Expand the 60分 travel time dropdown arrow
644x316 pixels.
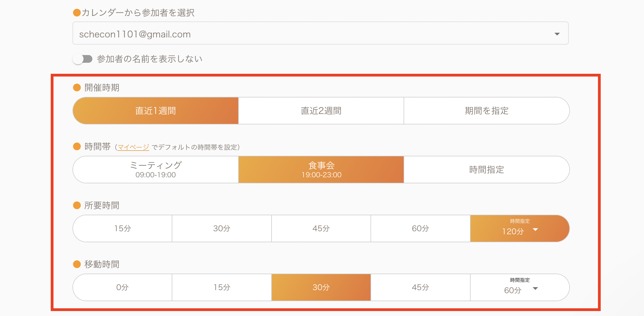pyautogui.click(x=535, y=288)
